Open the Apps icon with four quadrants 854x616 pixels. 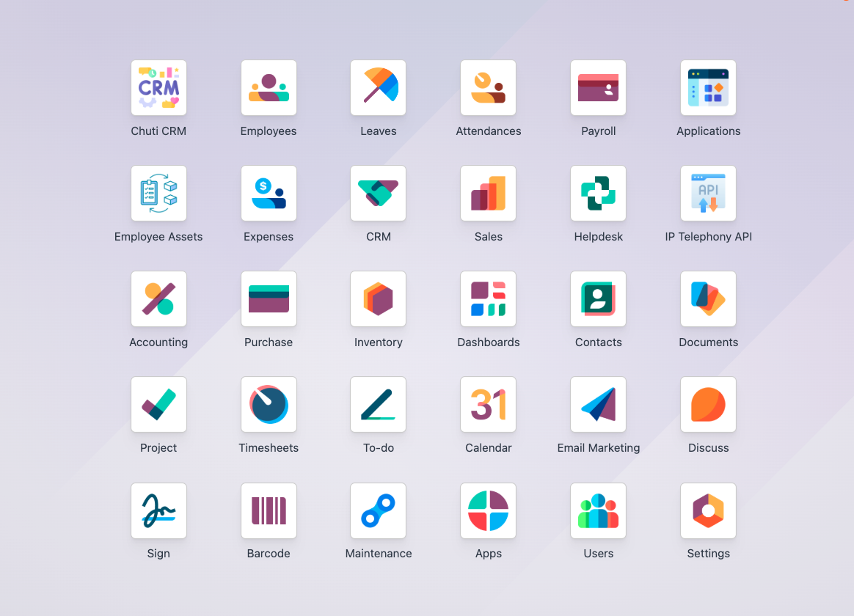coord(488,510)
